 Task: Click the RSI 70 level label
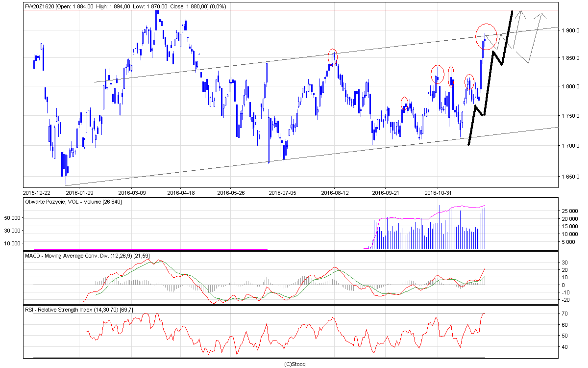click(564, 314)
